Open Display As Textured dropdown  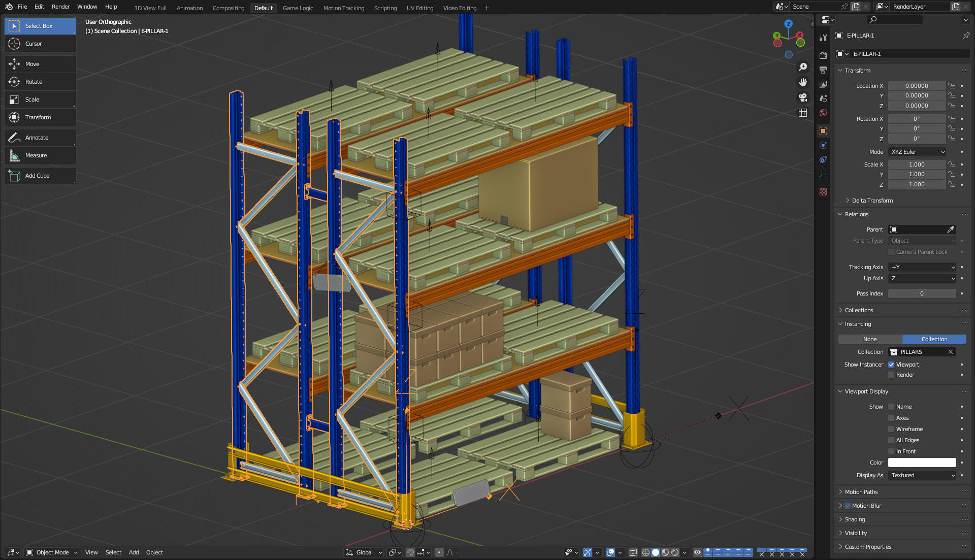click(x=922, y=475)
